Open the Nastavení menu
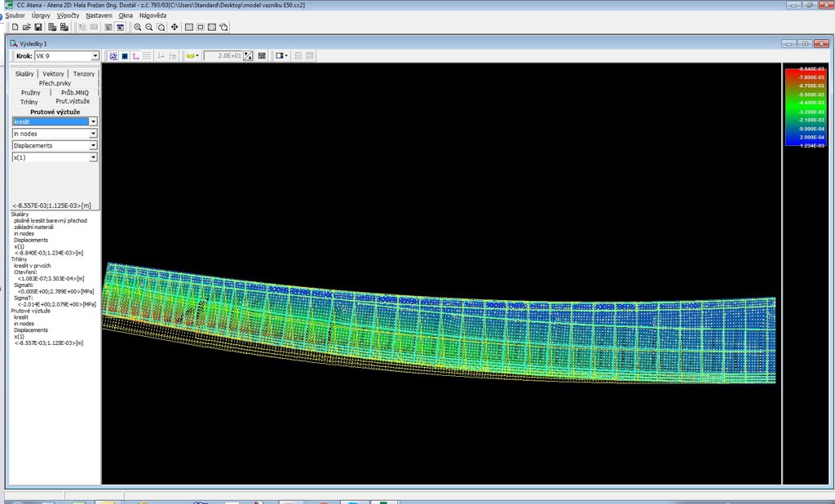The height and width of the screenshot is (504, 835). [x=99, y=15]
